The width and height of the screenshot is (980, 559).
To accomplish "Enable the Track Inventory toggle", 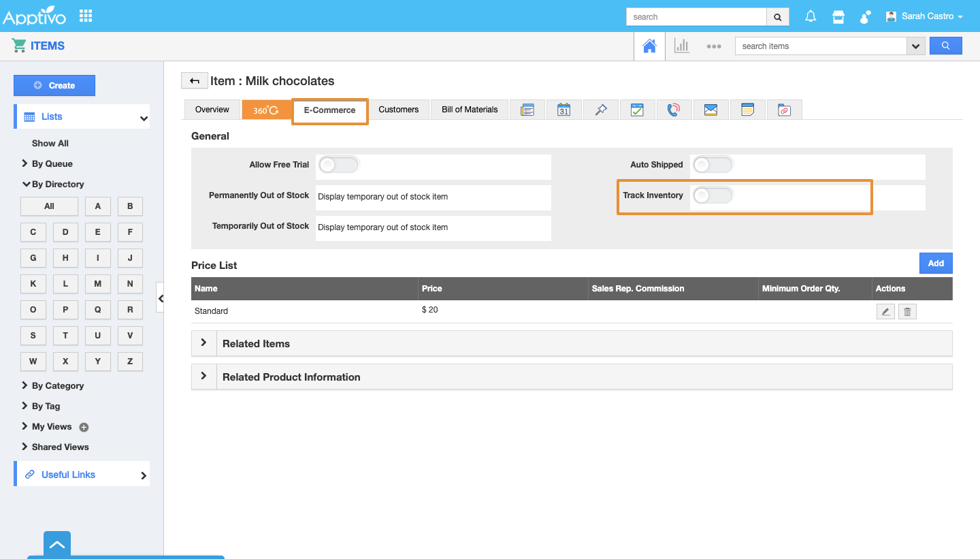I will (x=713, y=196).
